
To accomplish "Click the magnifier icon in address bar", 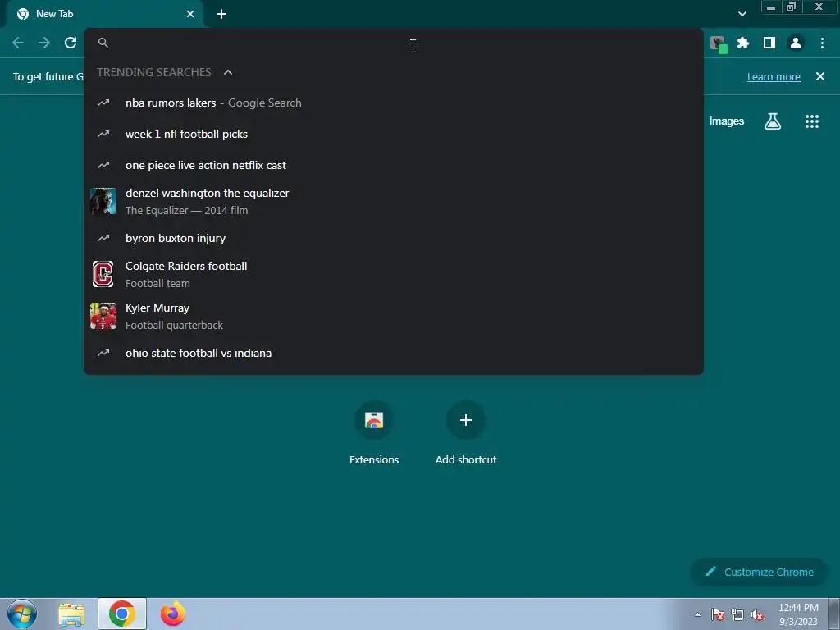I will coord(103,43).
